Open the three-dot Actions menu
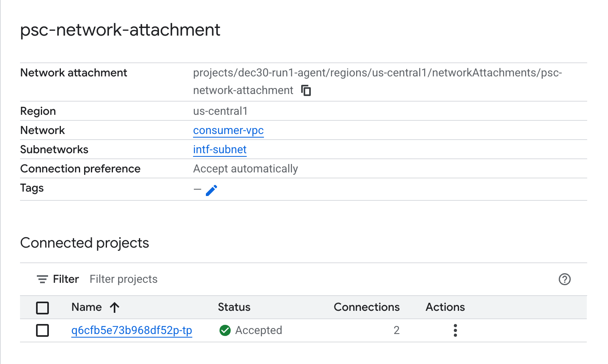The height and width of the screenshot is (364, 608). [455, 330]
